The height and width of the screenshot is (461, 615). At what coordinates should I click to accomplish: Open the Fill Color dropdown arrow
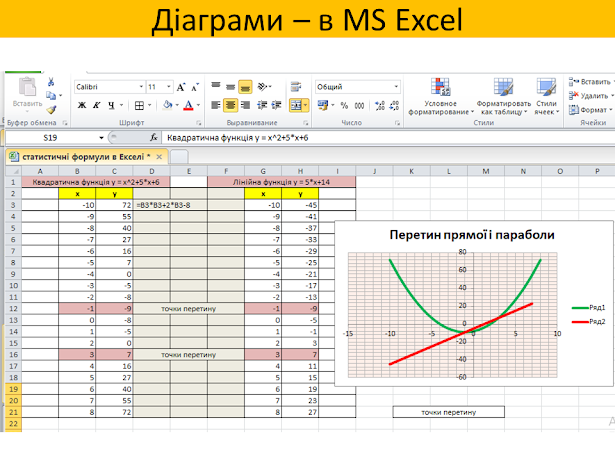click(177, 105)
